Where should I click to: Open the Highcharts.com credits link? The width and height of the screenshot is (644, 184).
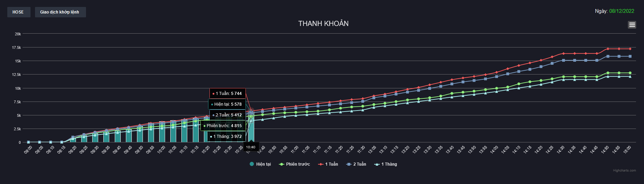[x=624, y=170]
